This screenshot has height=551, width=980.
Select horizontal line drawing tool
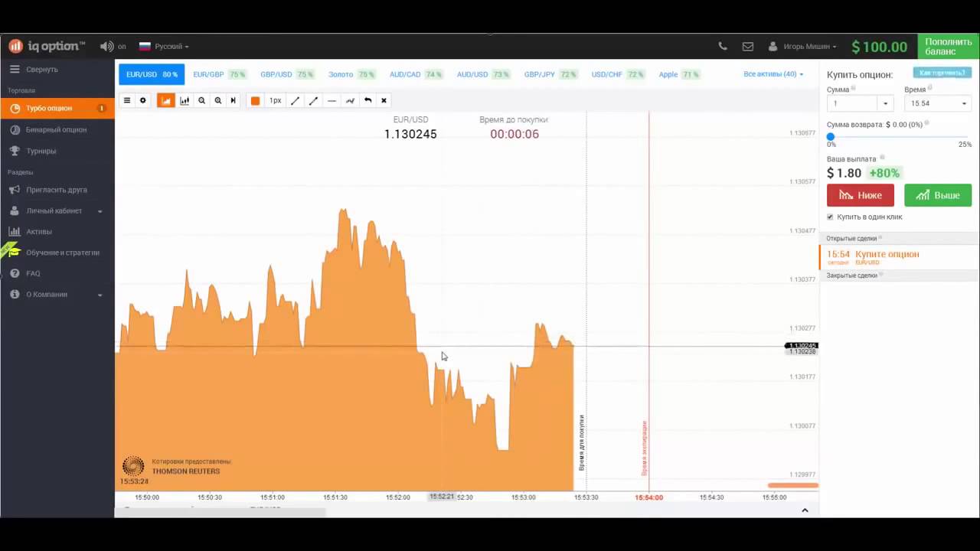coord(332,100)
